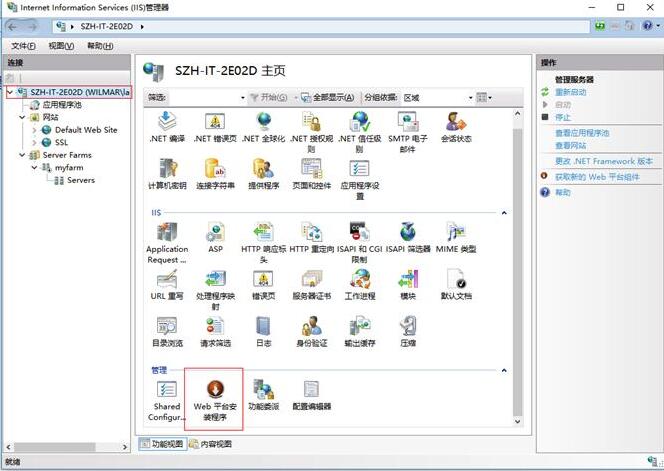This screenshot has height=471, width=664.
Task: Open 连接字符串 feature
Action: coord(215,174)
